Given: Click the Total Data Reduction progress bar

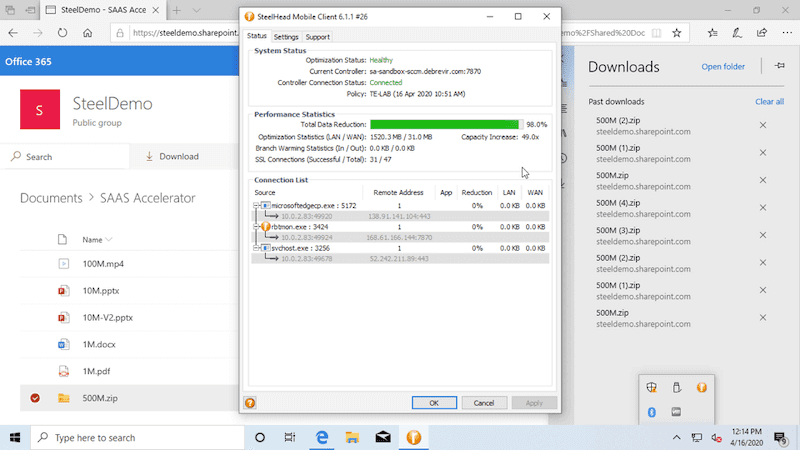Looking at the screenshot, I should [446, 124].
